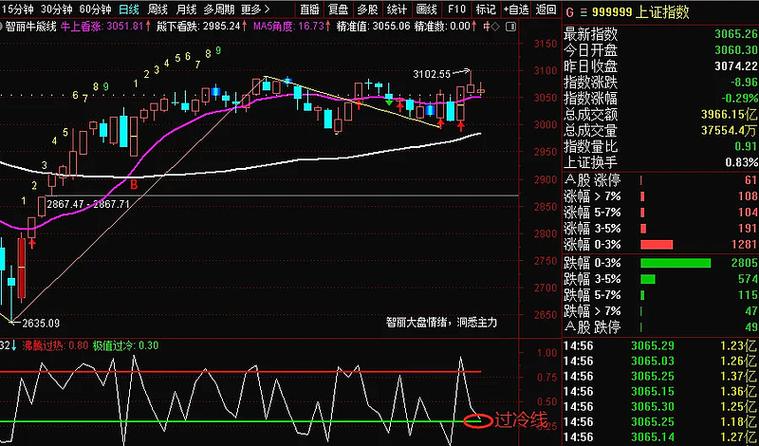Open F10 company info
This screenshot has width=759, height=446.
pos(456,9)
